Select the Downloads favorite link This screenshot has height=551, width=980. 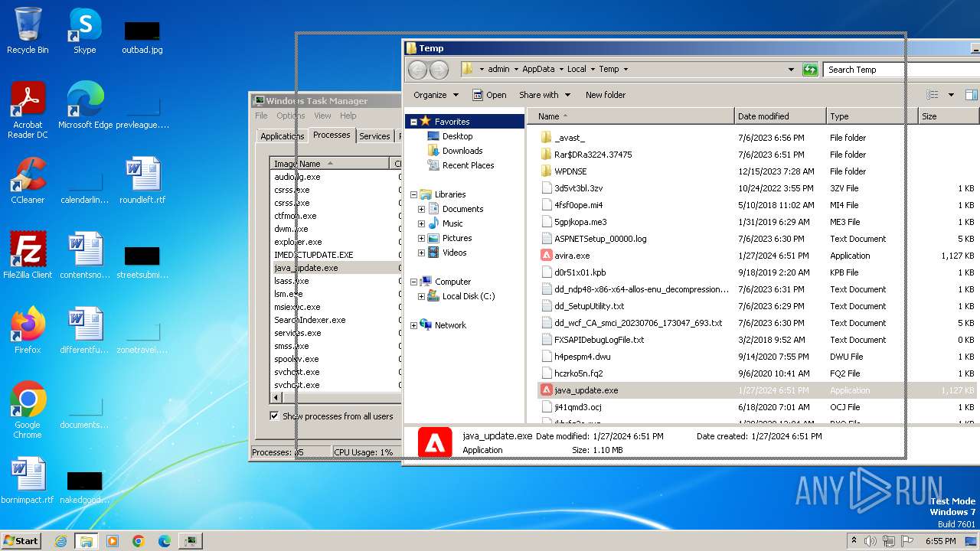[462, 151]
